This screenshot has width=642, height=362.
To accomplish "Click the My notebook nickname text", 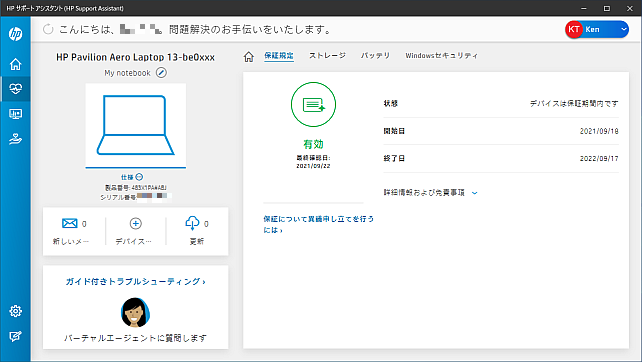I will pyautogui.click(x=127, y=73).
